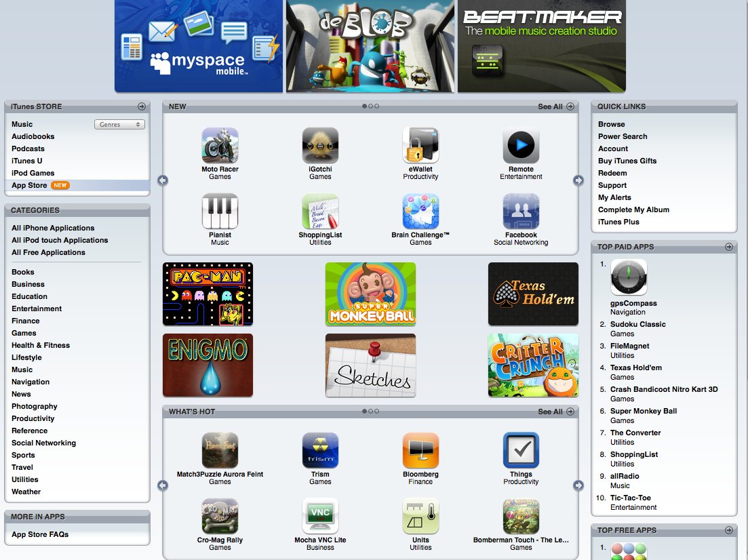Open the Sketches promo tile
The width and height of the screenshot is (748, 560).
(x=371, y=365)
